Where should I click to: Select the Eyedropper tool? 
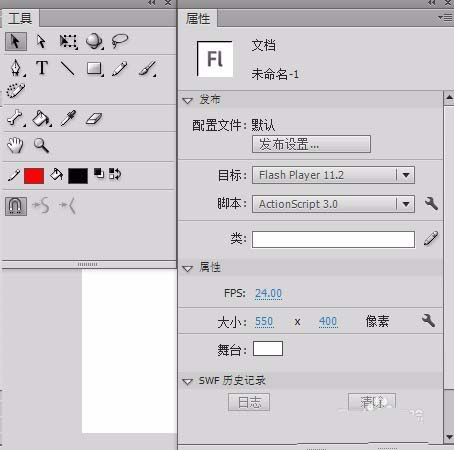pos(68,118)
